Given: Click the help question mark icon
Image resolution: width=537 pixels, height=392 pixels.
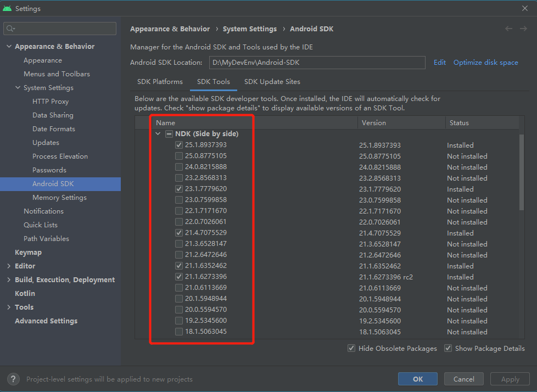Looking at the screenshot, I should [x=15, y=379].
